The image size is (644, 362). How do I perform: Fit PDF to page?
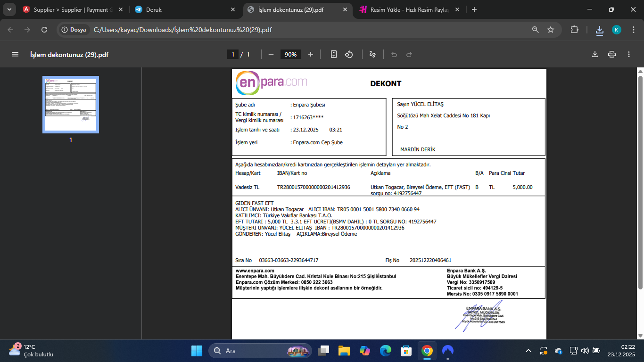coord(334,54)
